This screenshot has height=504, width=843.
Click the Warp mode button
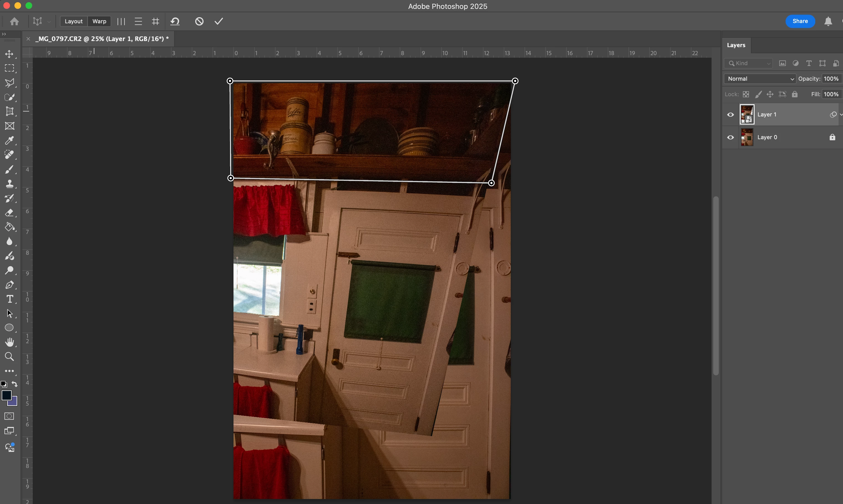[x=99, y=21]
